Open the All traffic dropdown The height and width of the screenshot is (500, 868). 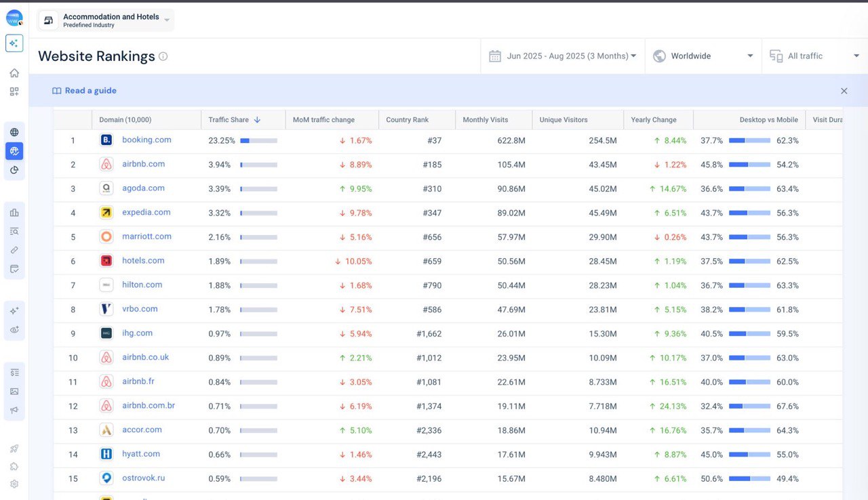point(814,56)
